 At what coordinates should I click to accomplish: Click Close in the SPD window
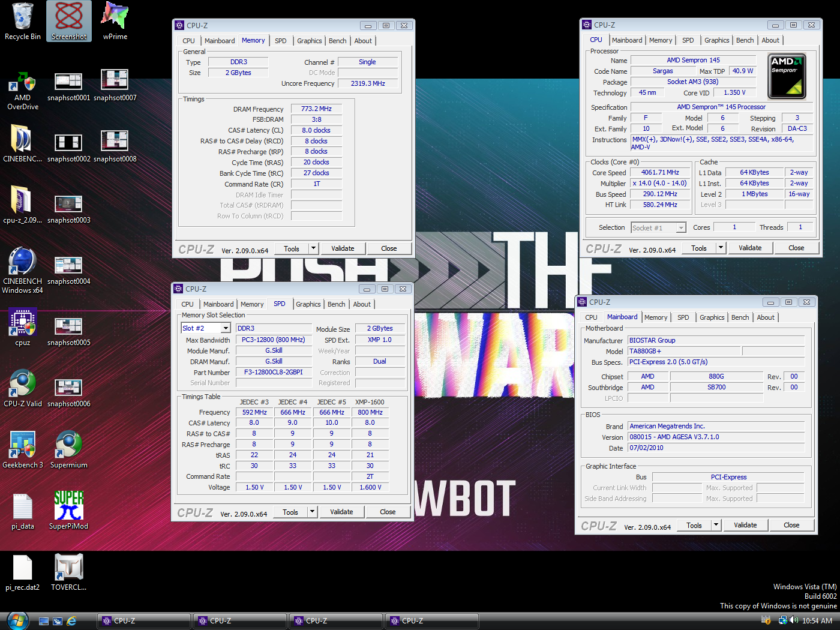pos(388,512)
